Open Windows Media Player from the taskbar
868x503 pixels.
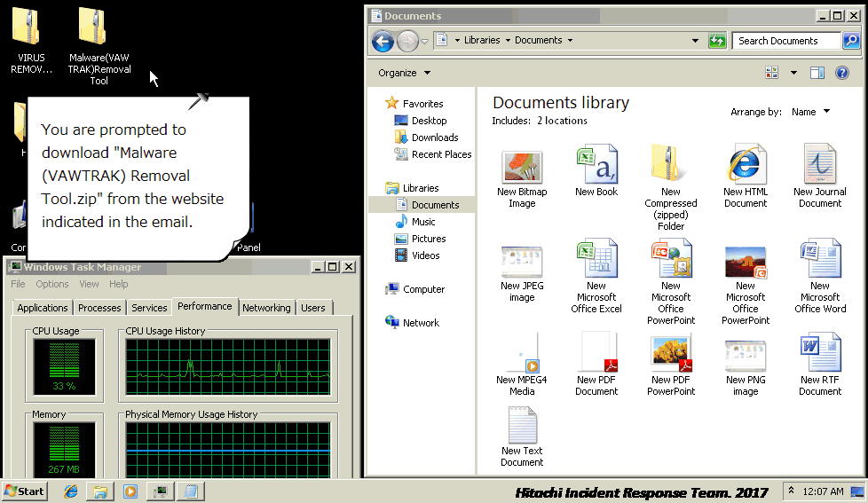point(130,491)
